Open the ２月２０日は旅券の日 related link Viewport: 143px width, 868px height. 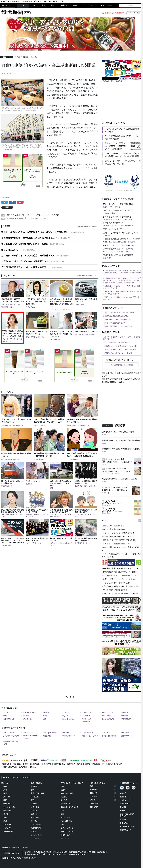[32, 215]
